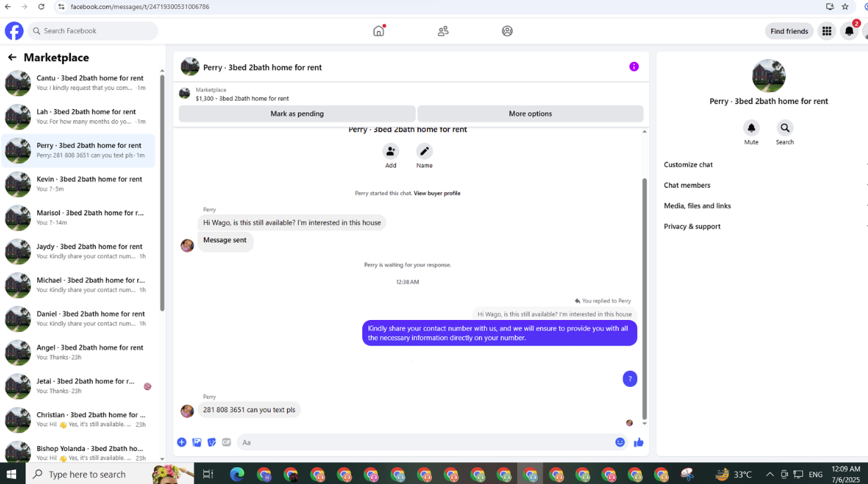Open Angel conversation
Image resolution: width=868 pixels, height=484 pixels.
[x=79, y=352]
